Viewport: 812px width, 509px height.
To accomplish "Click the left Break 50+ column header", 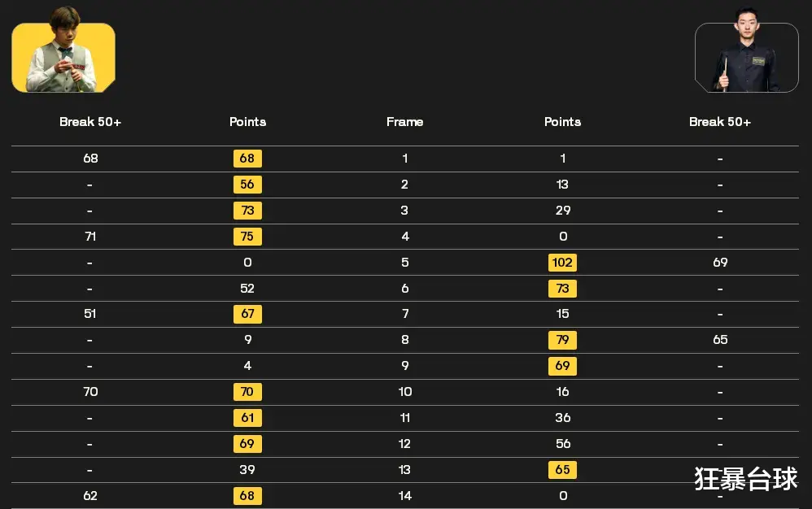I will [90, 122].
